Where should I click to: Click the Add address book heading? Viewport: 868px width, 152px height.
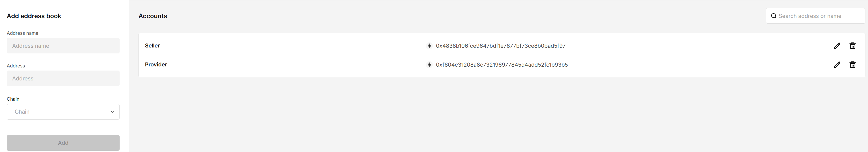tap(34, 16)
